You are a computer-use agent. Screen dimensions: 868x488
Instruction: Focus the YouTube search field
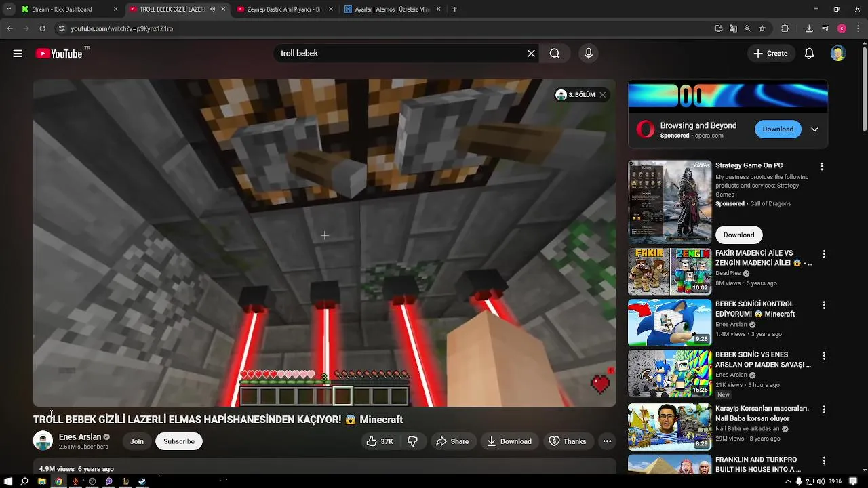coord(399,54)
